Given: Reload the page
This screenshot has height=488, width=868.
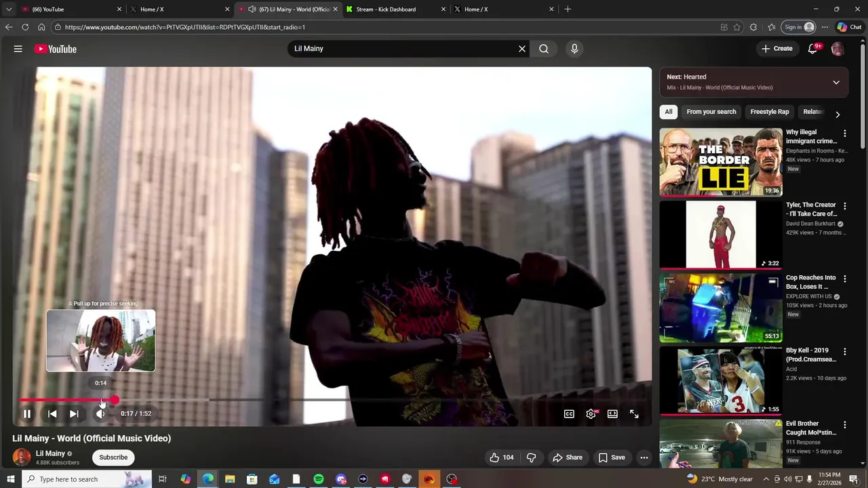Looking at the screenshot, I should point(25,27).
